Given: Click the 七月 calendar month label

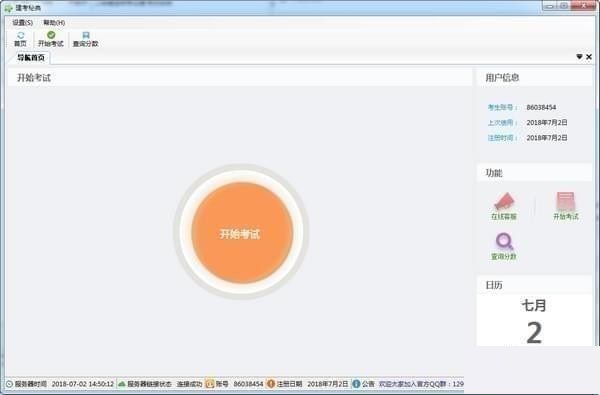Looking at the screenshot, I should point(534,305).
